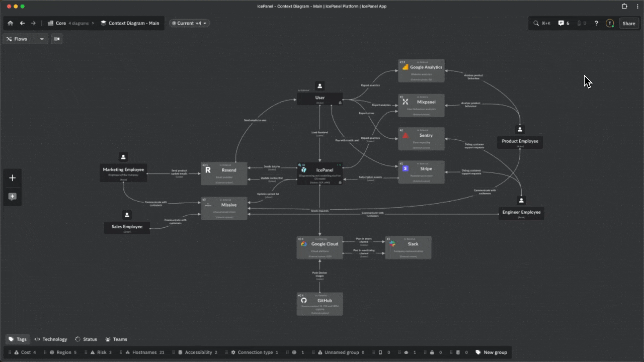Screen dimensions: 644x362
Task: Click the "Pay with credit card" connection label
Action: coord(347,140)
